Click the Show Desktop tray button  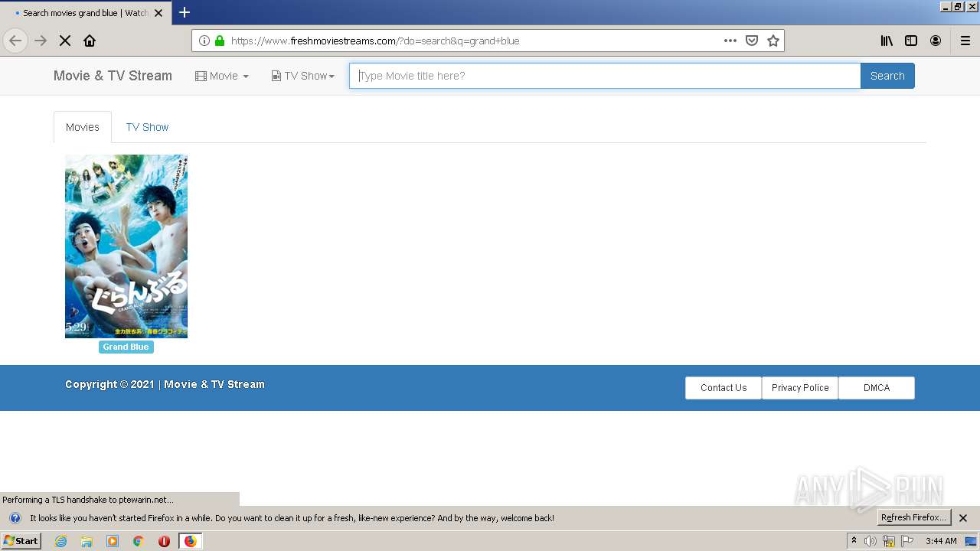pos(972,541)
